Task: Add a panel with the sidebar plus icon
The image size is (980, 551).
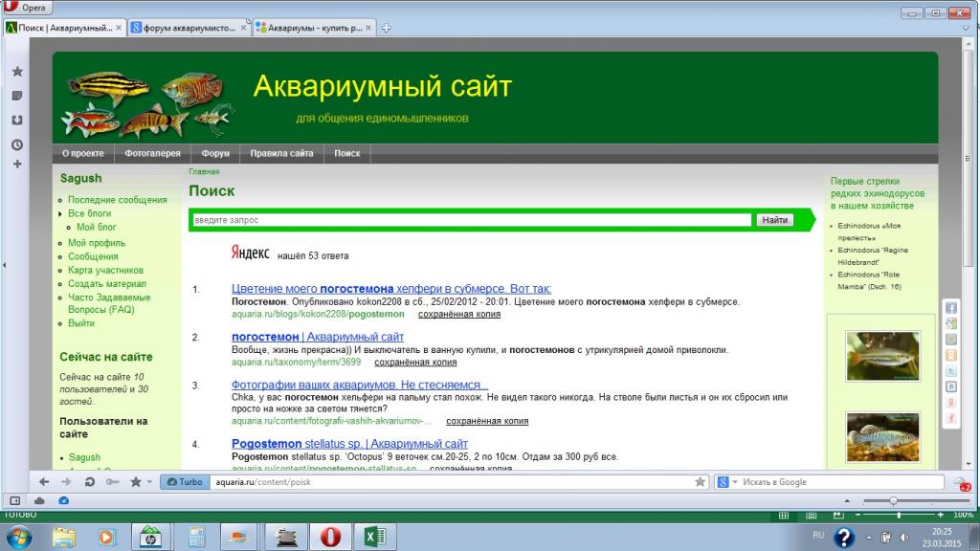Action: [x=17, y=164]
